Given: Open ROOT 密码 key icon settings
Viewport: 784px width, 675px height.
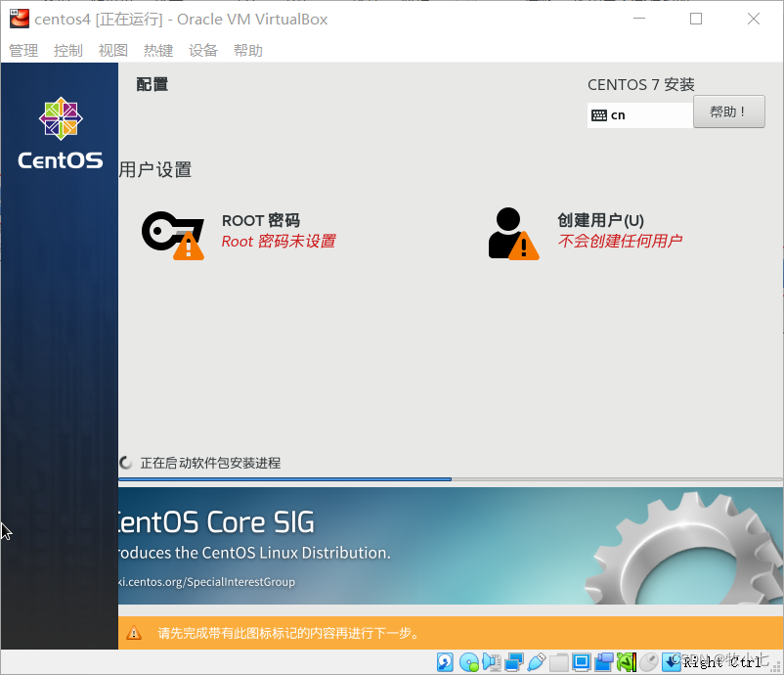Looking at the screenshot, I should pos(173,235).
